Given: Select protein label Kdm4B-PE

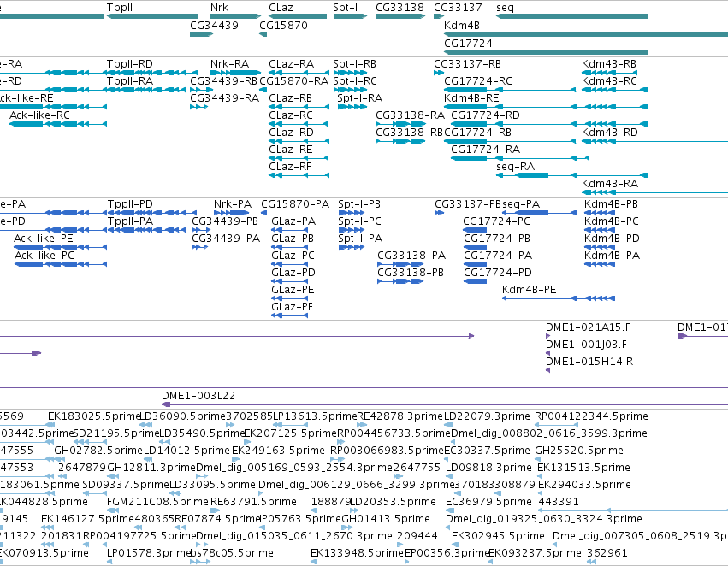Looking at the screenshot, I should (x=529, y=290).
